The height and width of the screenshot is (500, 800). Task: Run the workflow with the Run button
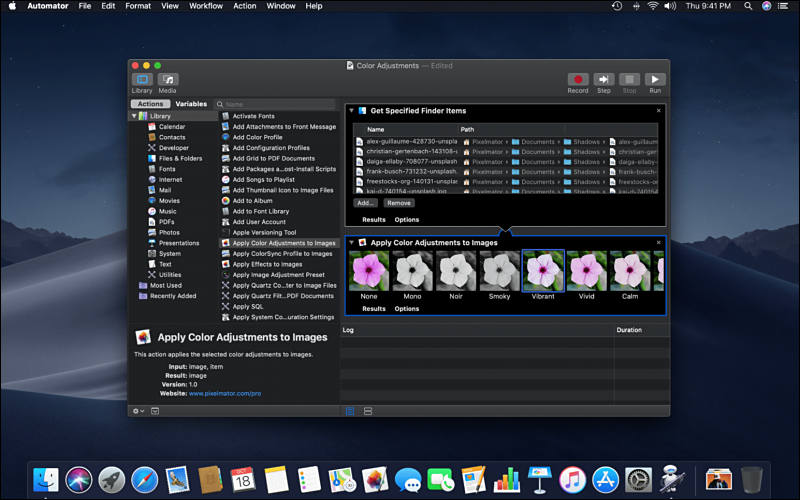click(x=655, y=80)
